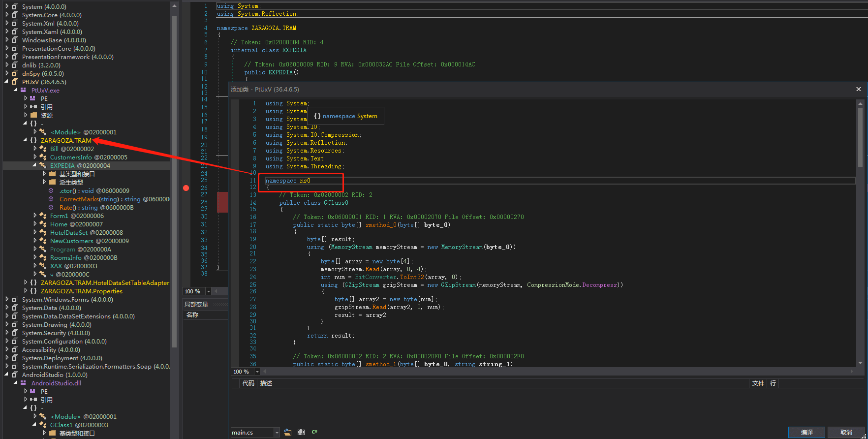The image size is (868, 439).
Task: Expand the System.Xaml (4.0.0.0) assembly
Action: coord(6,31)
